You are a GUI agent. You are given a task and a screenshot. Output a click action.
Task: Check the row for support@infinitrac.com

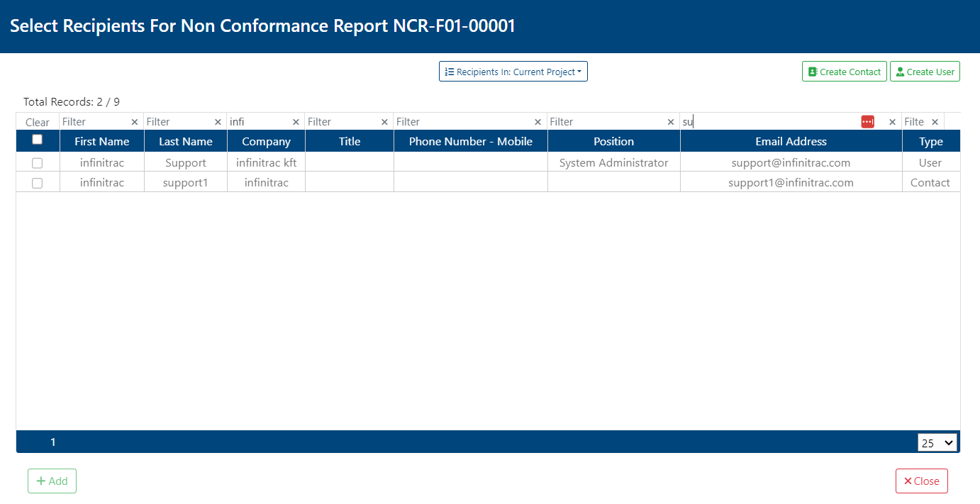(x=37, y=163)
